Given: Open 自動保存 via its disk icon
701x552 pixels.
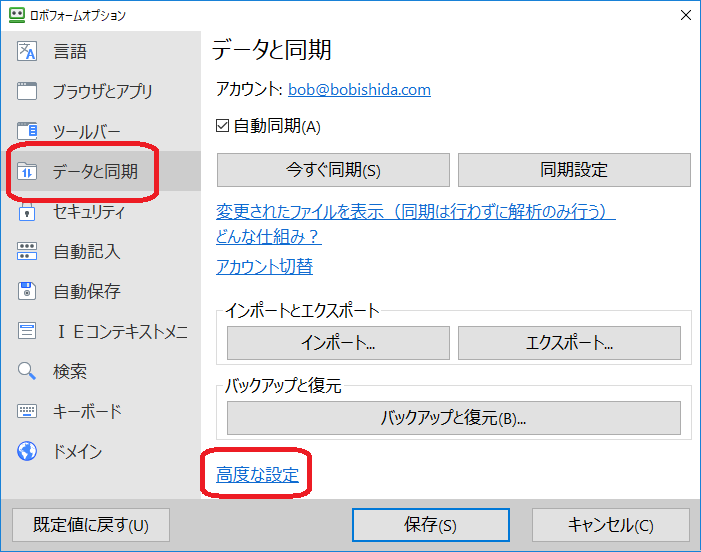Looking at the screenshot, I should click(x=27, y=291).
